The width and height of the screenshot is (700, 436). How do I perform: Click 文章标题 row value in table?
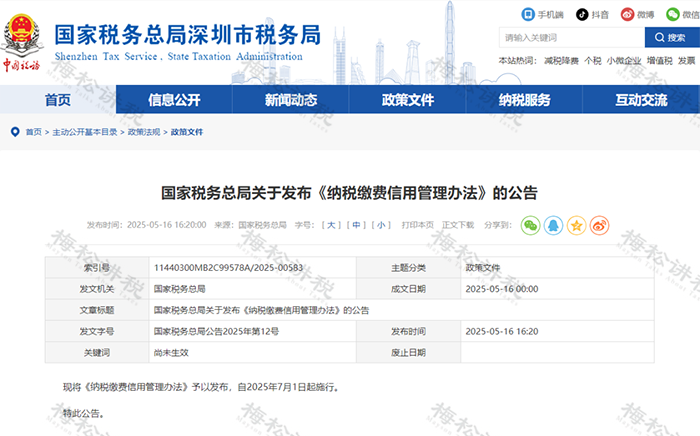[x=261, y=311]
